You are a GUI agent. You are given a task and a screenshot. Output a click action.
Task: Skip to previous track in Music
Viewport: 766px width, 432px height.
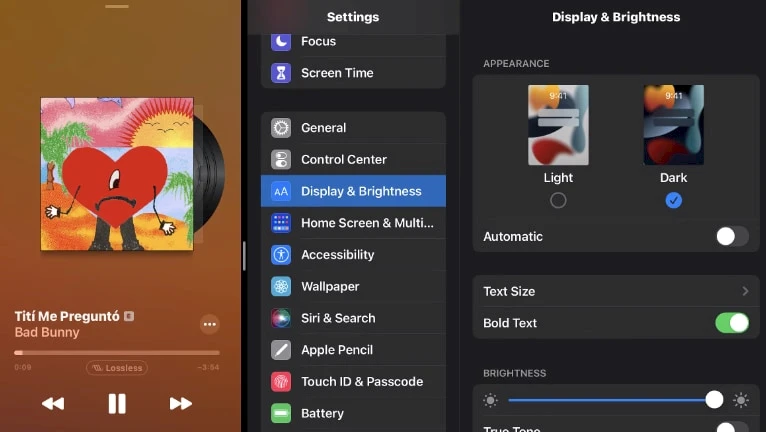53,404
